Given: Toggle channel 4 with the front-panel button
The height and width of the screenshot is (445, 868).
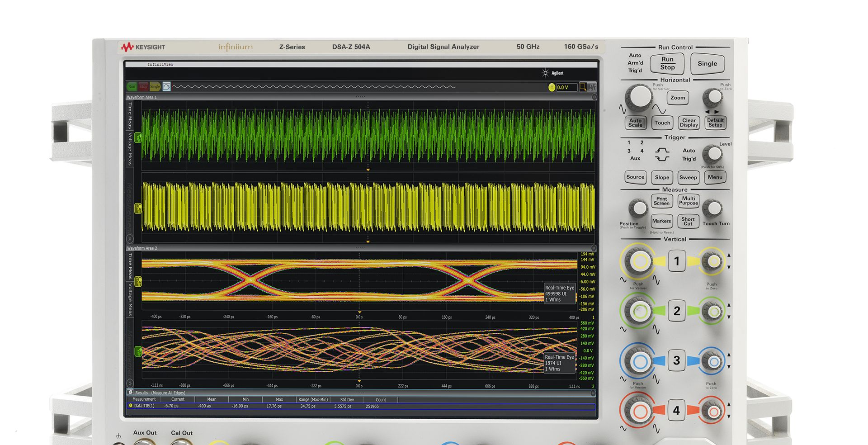Looking at the screenshot, I should (676, 410).
